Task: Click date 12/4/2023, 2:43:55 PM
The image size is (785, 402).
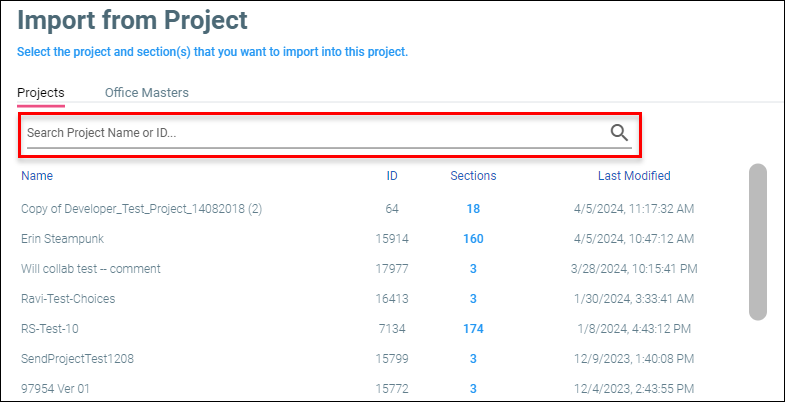Action: click(x=634, y=388)
